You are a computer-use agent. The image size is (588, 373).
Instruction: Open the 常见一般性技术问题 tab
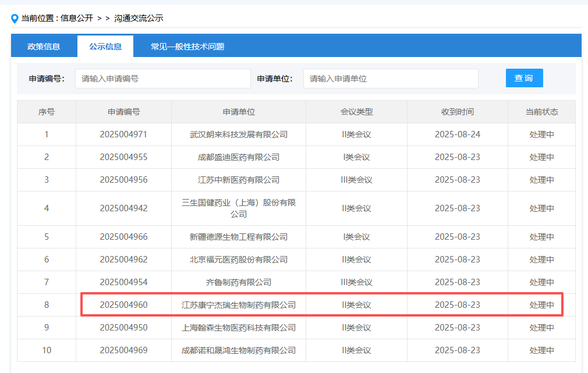(x=187, y=47)
